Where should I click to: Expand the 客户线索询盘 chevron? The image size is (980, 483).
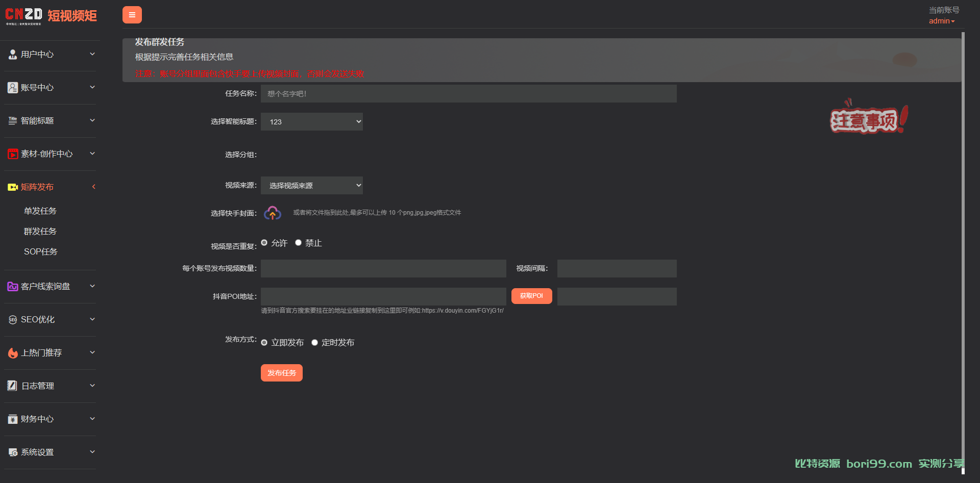tap(92, 286)
